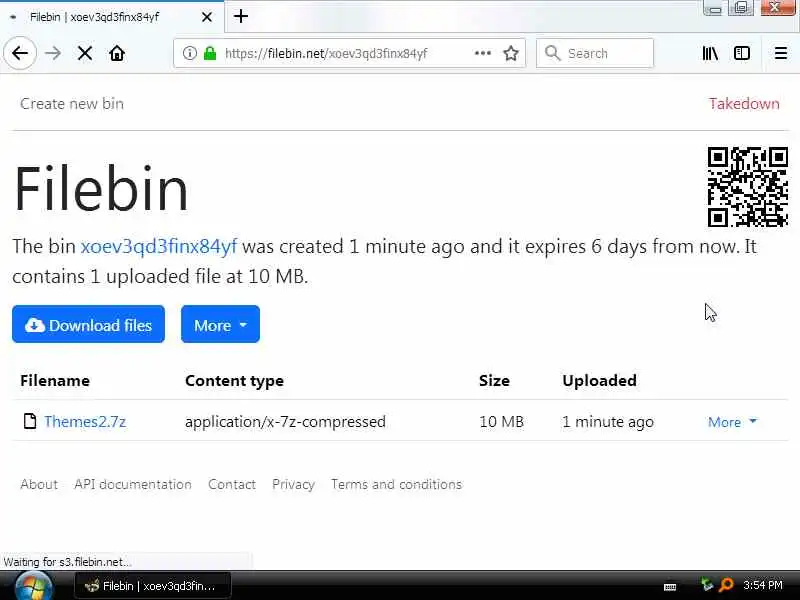Click the 10 MB size cell
800x600 pixels.
pos(502,421)
